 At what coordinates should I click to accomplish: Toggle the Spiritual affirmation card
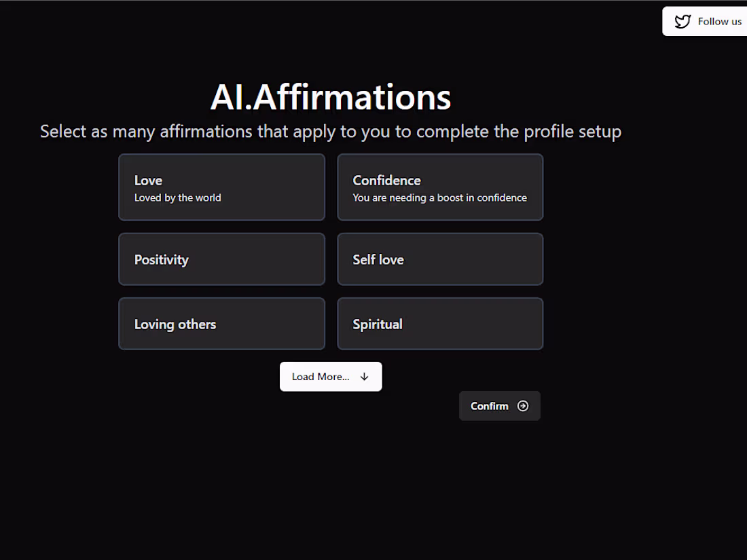click(440, 324)
